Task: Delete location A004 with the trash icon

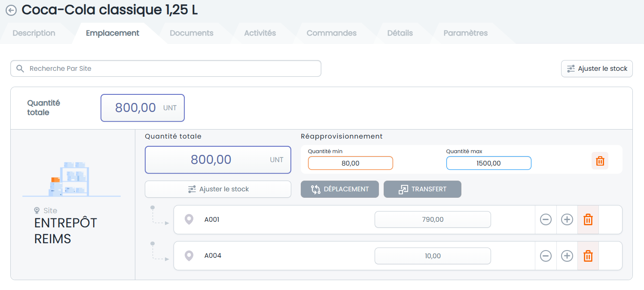Action: (x=588, y=256)
